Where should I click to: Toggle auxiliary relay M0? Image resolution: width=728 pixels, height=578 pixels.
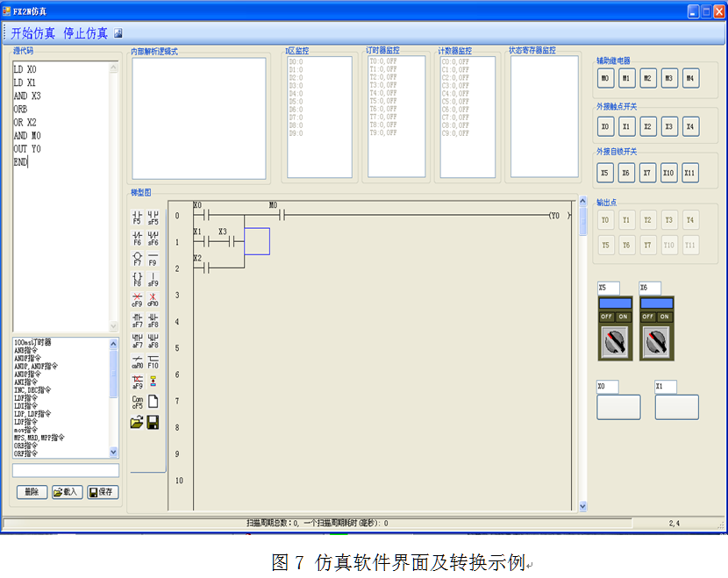click(605, 78)
